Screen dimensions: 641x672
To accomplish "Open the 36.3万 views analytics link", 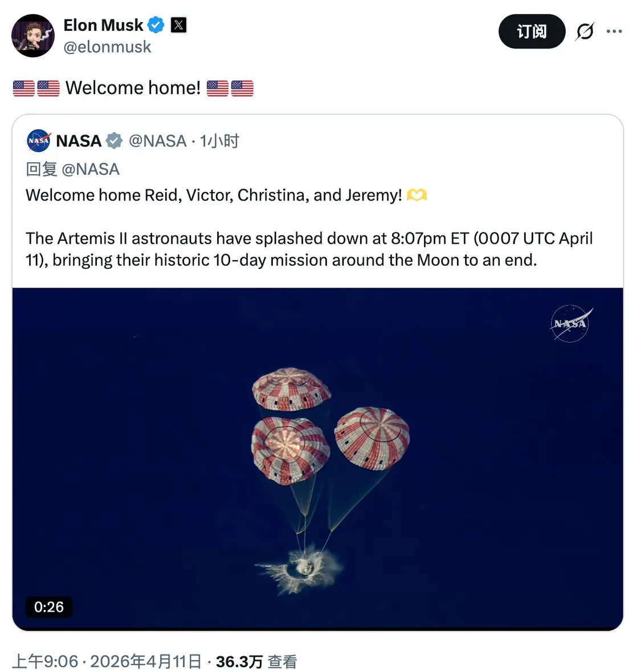I will [239, 661].
